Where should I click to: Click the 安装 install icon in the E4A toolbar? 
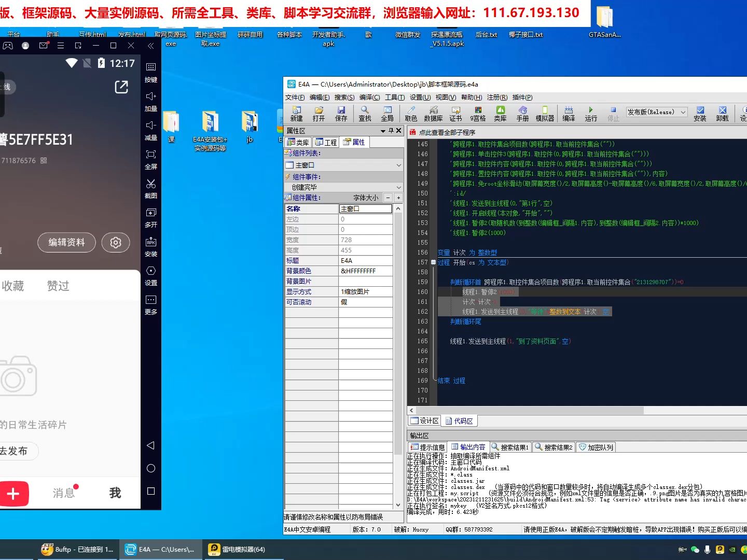tap(700, 113)
